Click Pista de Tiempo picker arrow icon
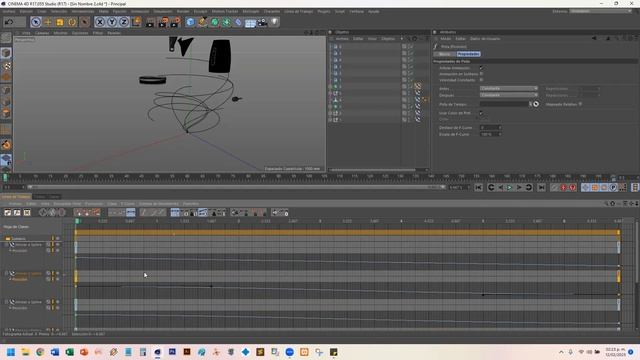640x360 pixels. (x=536, y=104)
